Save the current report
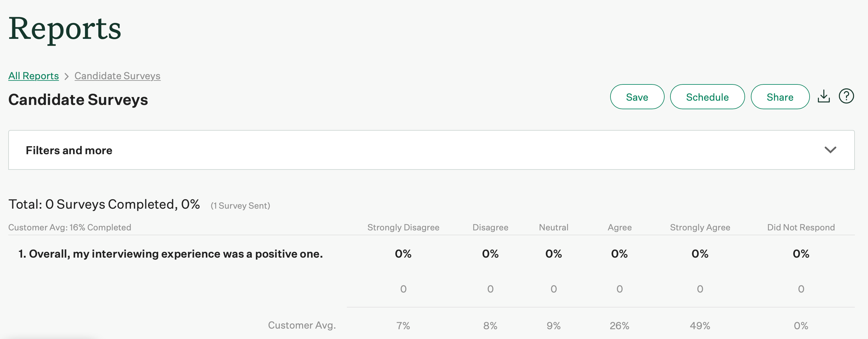 tap(637, 97)
